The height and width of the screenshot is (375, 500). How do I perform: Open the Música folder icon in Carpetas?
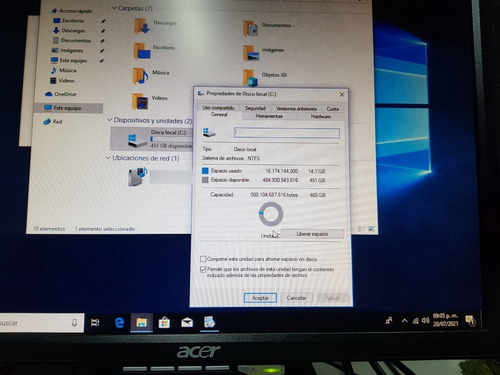coord(140,76)
